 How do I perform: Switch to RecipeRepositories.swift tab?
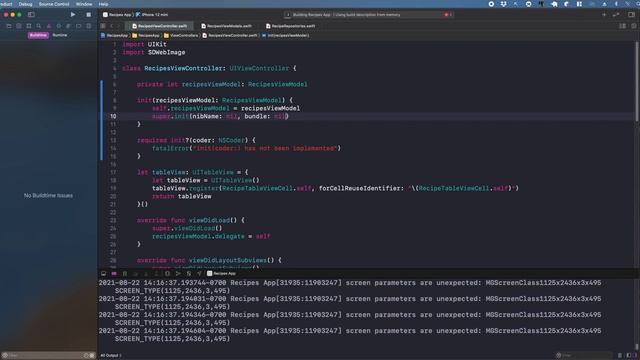(291, 26)
